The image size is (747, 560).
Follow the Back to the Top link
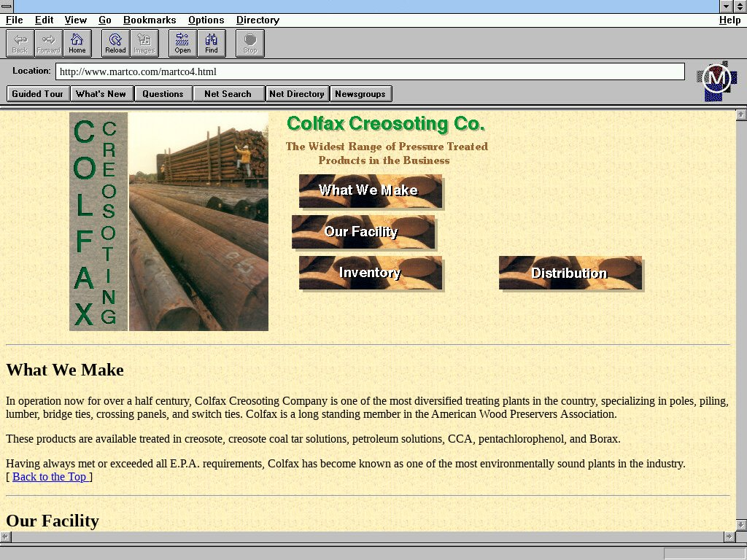tap(50, 477)
